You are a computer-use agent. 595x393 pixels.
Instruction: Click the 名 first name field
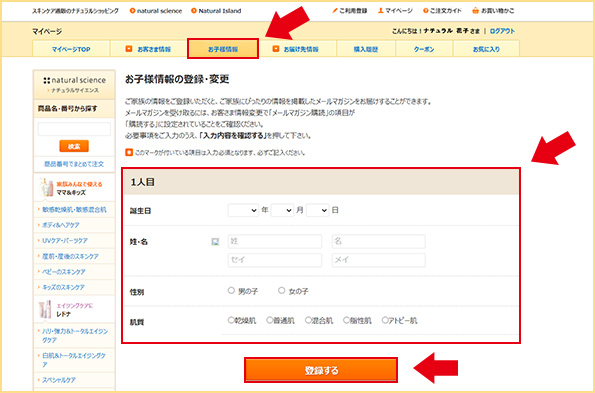(x=379, y=241)
